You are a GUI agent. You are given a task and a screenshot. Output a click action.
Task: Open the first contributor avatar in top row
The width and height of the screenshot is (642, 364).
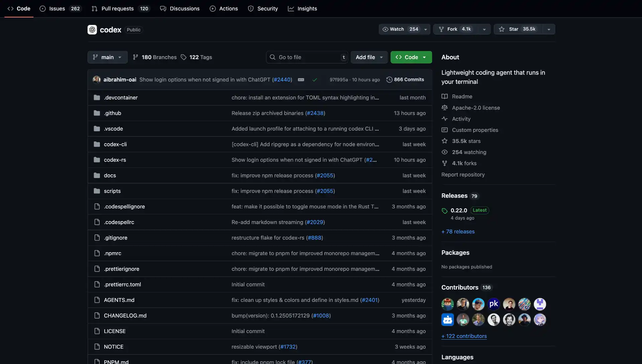(x=447, y=304)
